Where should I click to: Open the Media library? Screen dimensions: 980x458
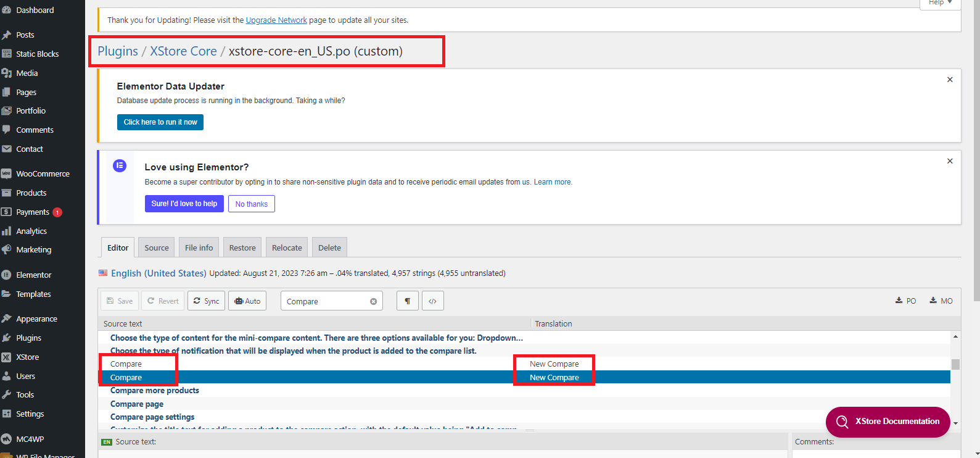(x=27, y=73)
